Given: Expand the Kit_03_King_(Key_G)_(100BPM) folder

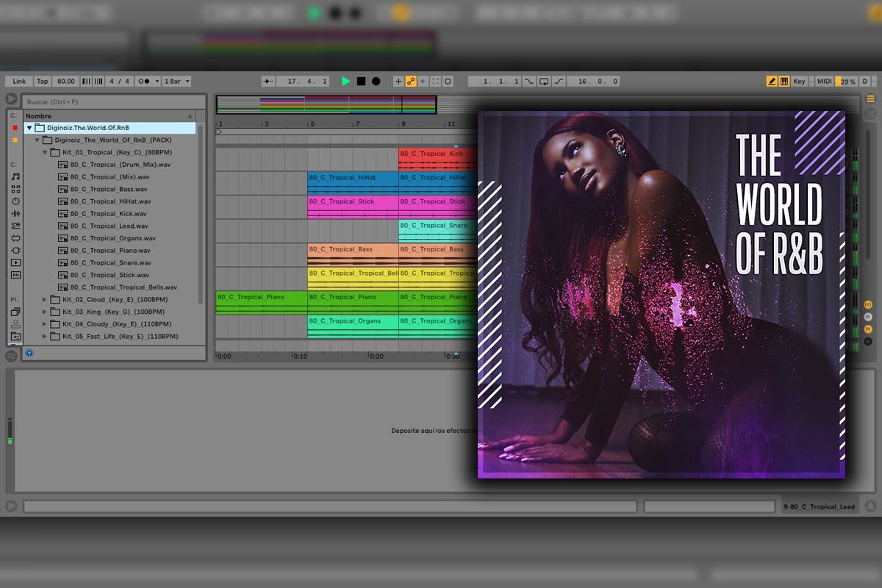Looking at the screenshot, I should (45, 312).
